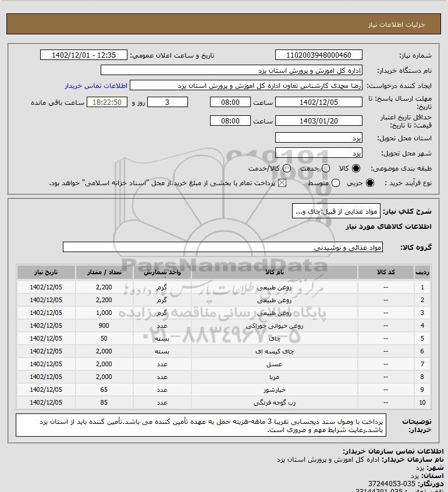Select the متوسط purchase type radio

(x=336, y=183)
